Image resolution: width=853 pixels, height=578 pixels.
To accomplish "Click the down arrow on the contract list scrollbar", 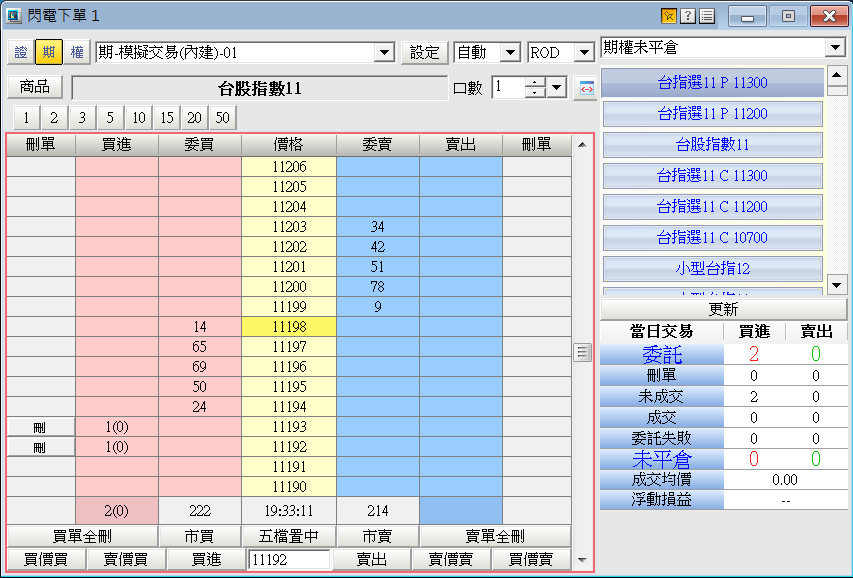I will click(839, 285).
